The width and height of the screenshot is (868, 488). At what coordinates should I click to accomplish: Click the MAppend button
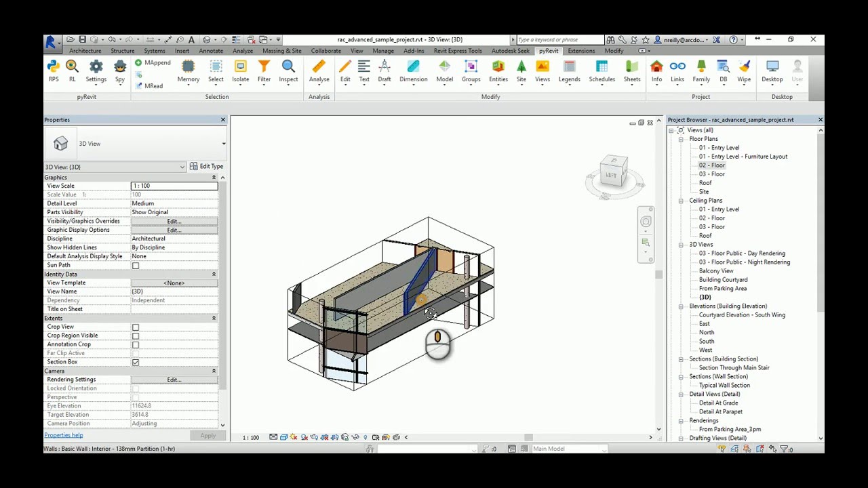[153, 63]
